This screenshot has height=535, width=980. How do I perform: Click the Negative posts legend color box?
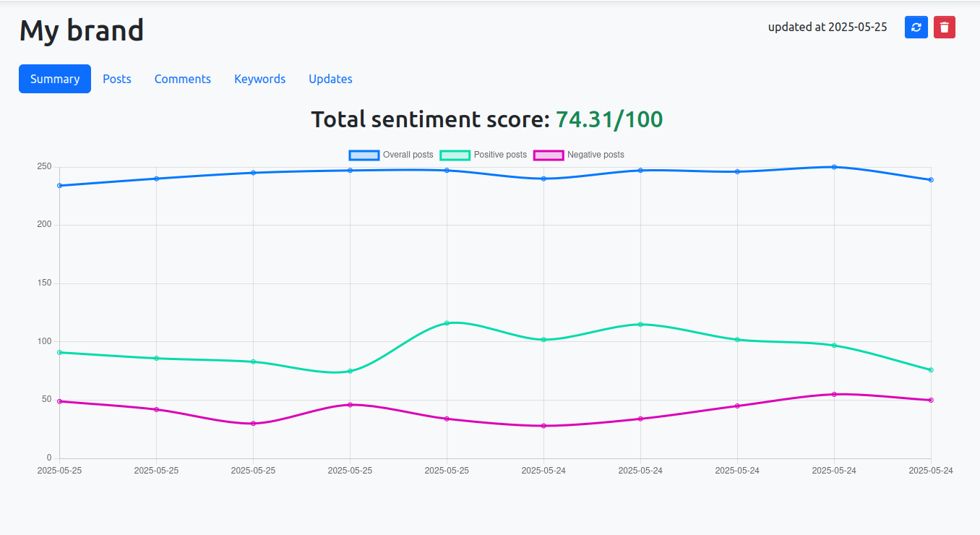point(548,155)
